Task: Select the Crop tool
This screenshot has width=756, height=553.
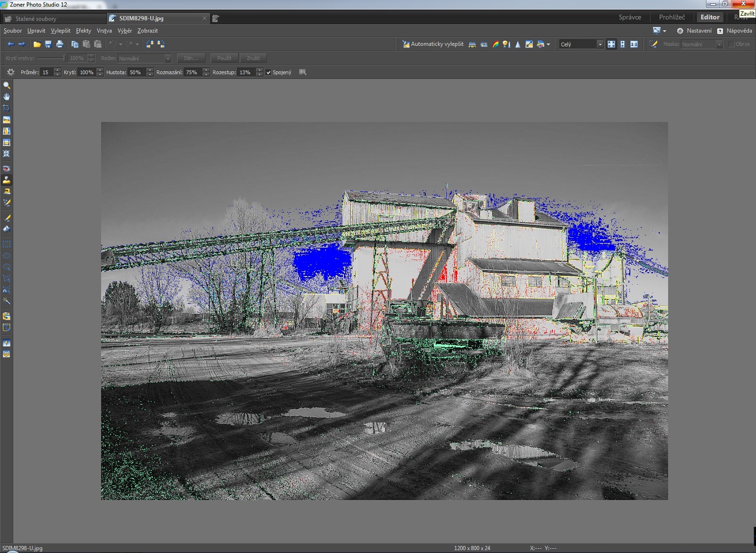Action: coord(6,108)
